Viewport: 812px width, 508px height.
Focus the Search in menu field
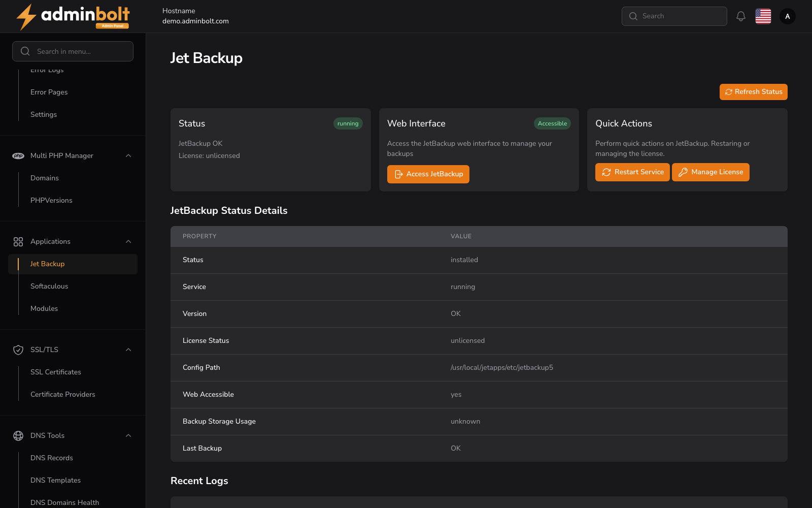[73, 51]
